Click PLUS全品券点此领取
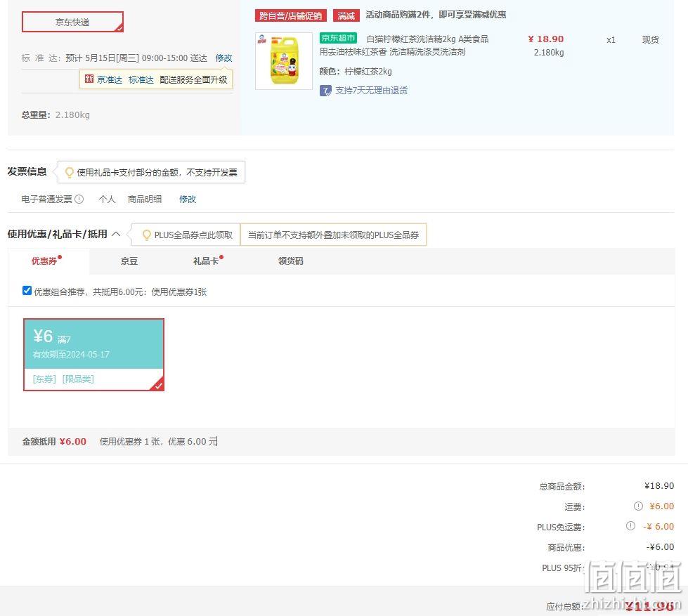The width and height of the screenshot is (688, 616). click(x=193, y=235)
